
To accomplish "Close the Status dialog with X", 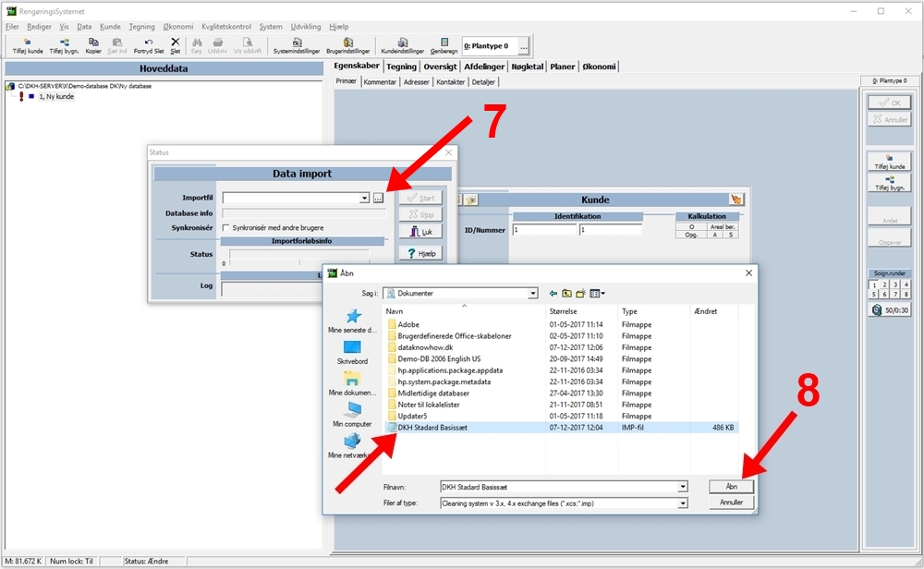I will tap(448, 152).
